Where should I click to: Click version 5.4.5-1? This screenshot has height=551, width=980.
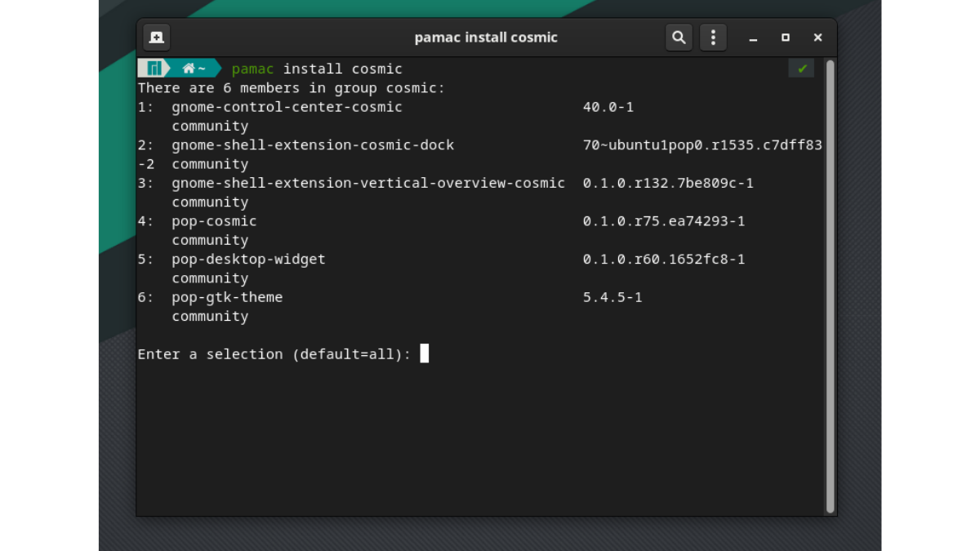(612, 297)
